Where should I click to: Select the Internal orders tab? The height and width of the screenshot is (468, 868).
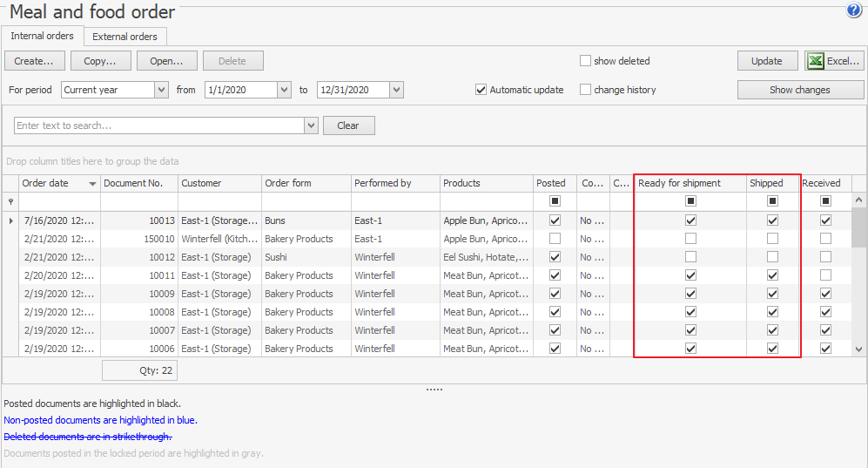pyautogui.click(x=42, y=37)
